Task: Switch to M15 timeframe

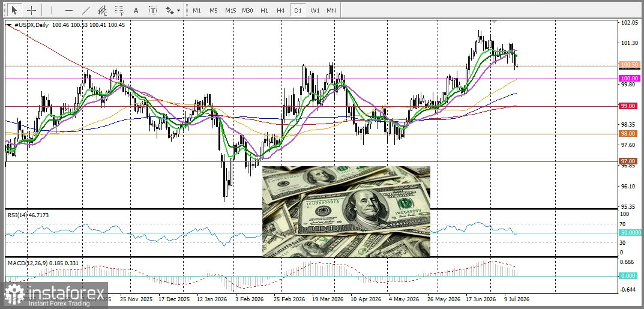Action: tap(230, 10)
